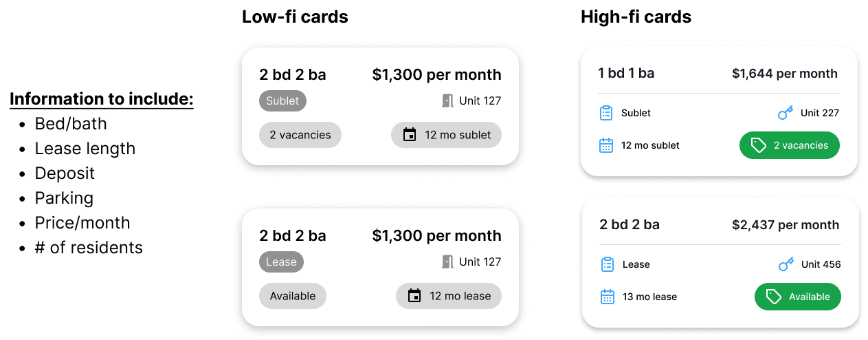868x340 pixels.
Task: Click the clipboard icon beside Sublet in high-fi card
Action: tap(605, 113)
